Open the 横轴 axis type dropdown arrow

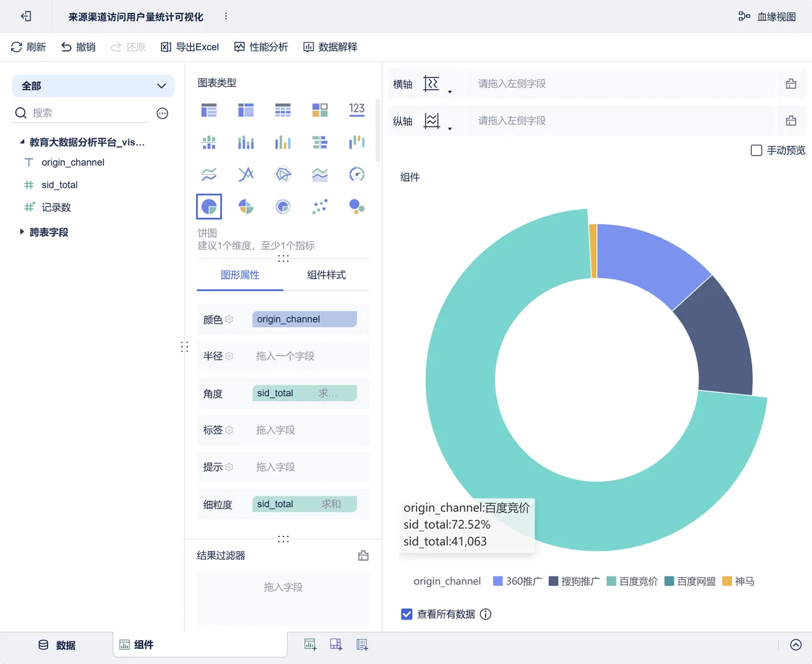click(x=450, y=91)
